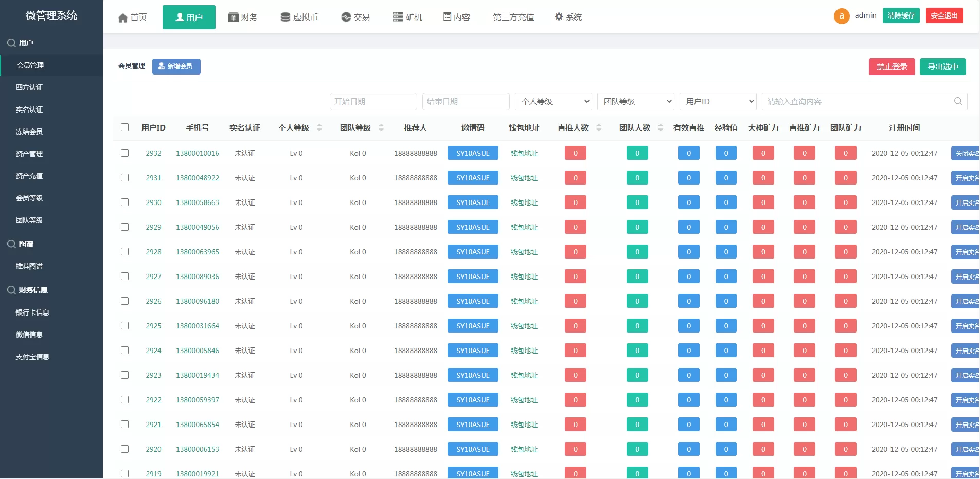This screenshot has height=479, width=980.
Task: Click the sort arrows on 团队人数 column
Action: click(x=661, y=127)
